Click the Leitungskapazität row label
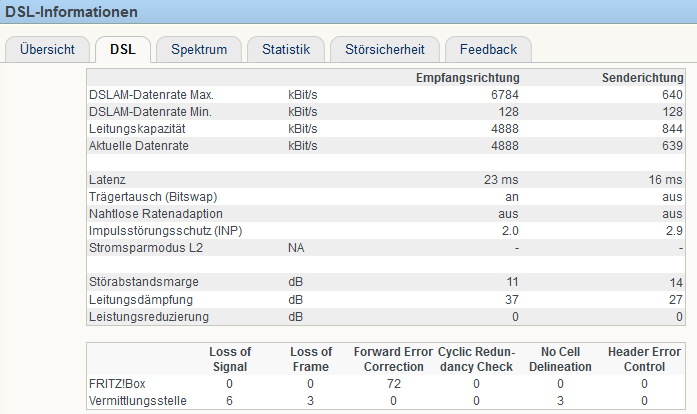This screenshot has width=697, height=414. coord(138,129)
